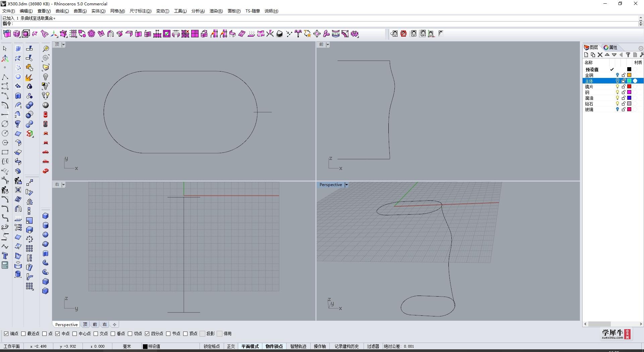Toggle 物件锁点 in status bar
Viewport: 644px width, 352px height.
click(274, 346)
